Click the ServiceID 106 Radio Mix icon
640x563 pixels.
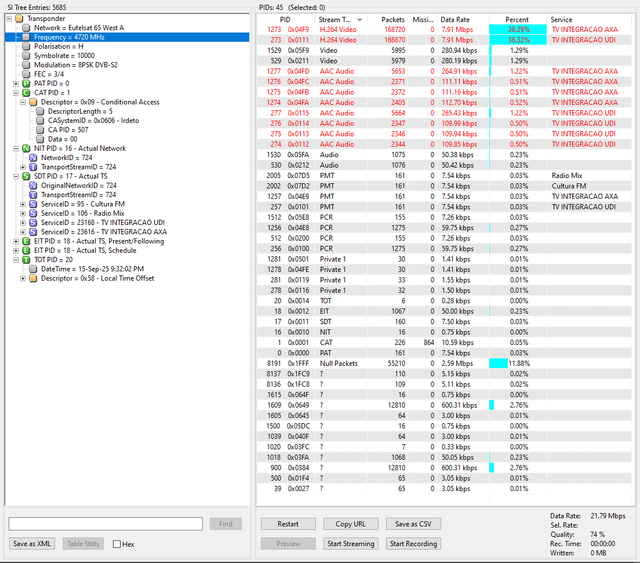(x=33, y=213)
